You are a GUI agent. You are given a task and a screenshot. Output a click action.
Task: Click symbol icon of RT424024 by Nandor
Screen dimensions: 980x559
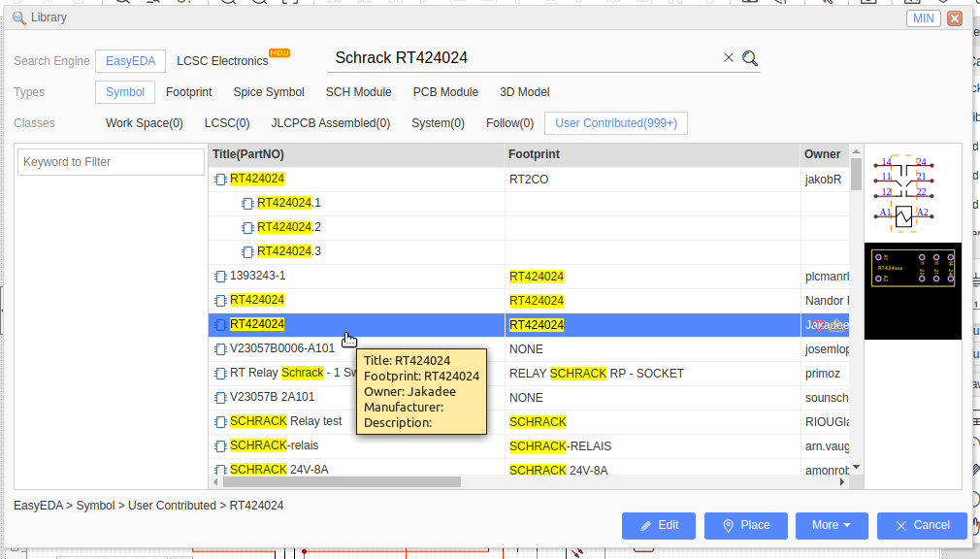tap(220, 301)
